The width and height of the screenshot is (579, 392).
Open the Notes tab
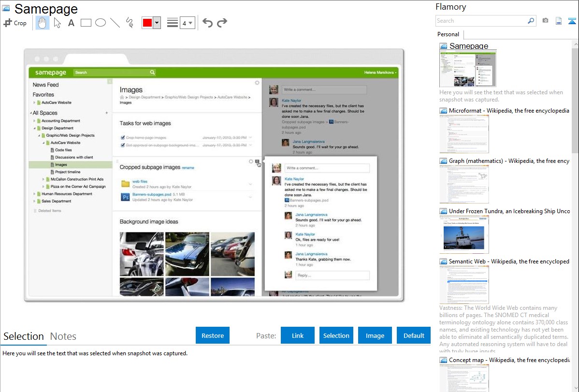click(x=63, y=336)
